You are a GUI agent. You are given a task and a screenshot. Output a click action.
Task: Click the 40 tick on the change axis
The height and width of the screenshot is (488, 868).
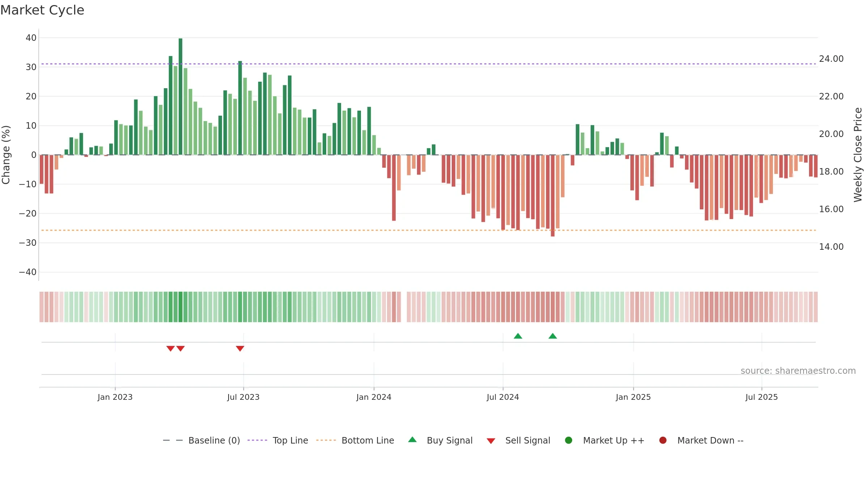pos(31,38)
